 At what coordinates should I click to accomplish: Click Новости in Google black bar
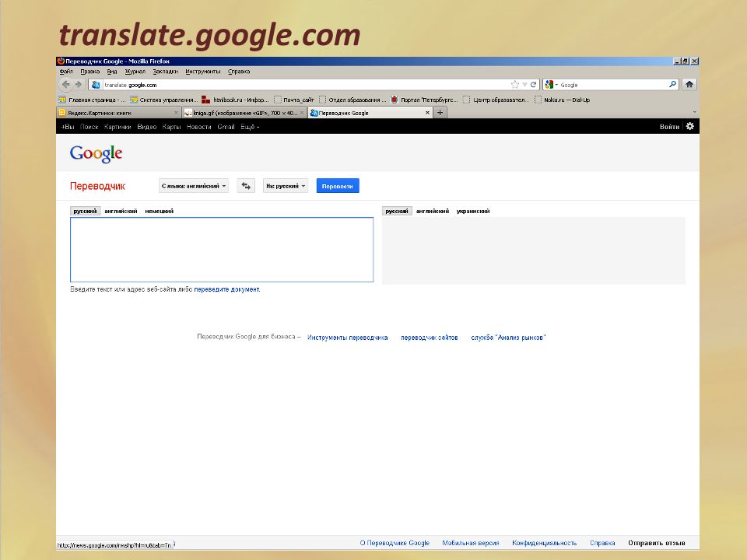point(198,127)
